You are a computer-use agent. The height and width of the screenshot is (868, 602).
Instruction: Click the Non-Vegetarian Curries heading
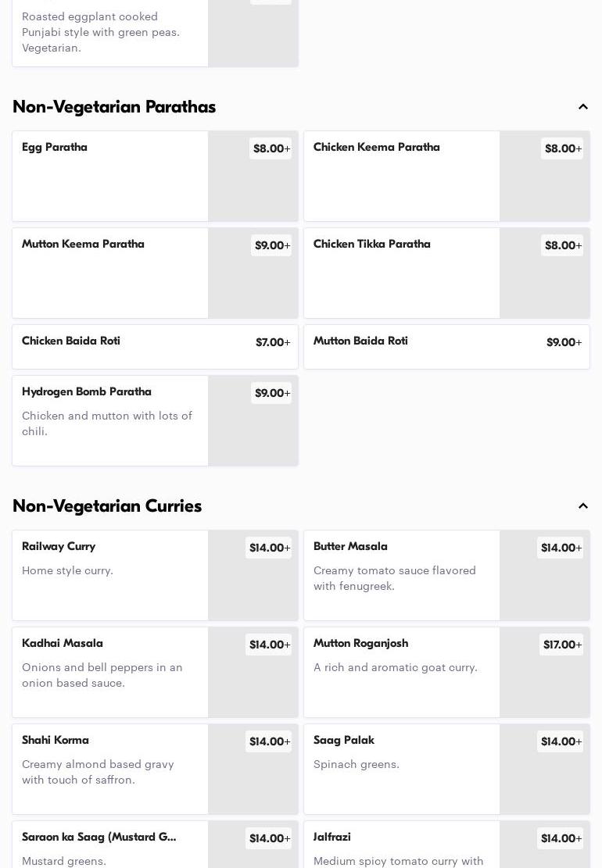107,506
